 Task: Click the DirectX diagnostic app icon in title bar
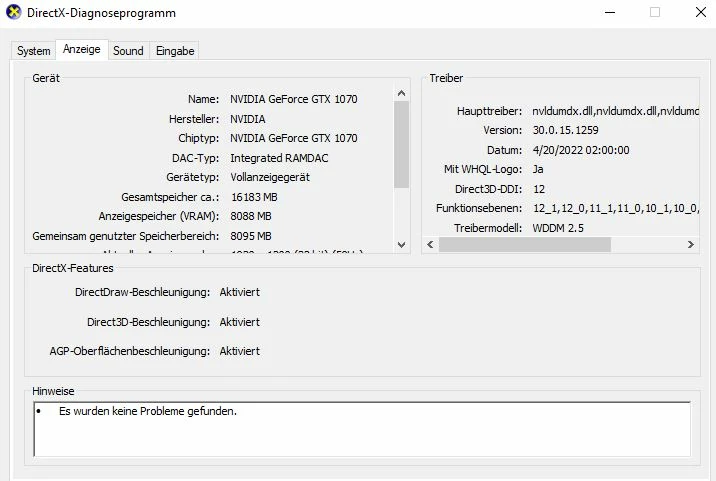[x=14, y=12]
